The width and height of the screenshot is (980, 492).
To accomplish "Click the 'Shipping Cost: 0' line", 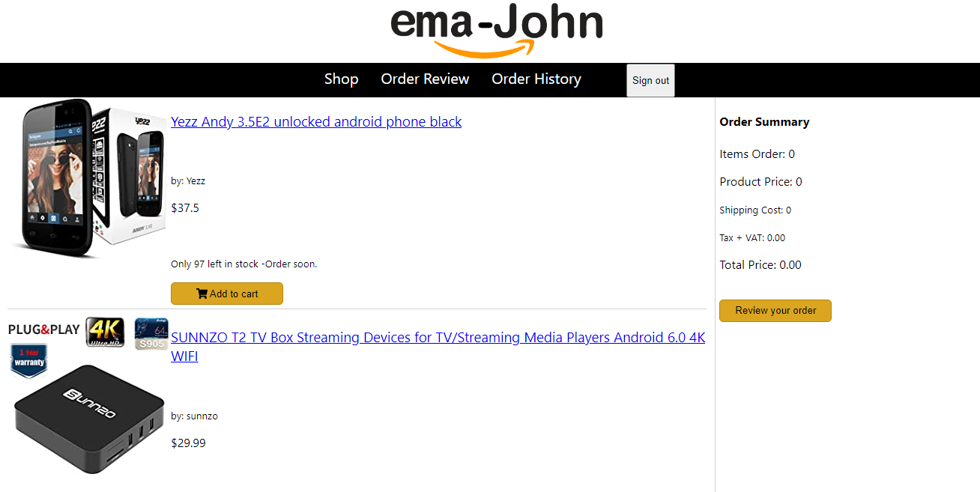I will click(755, 210).
